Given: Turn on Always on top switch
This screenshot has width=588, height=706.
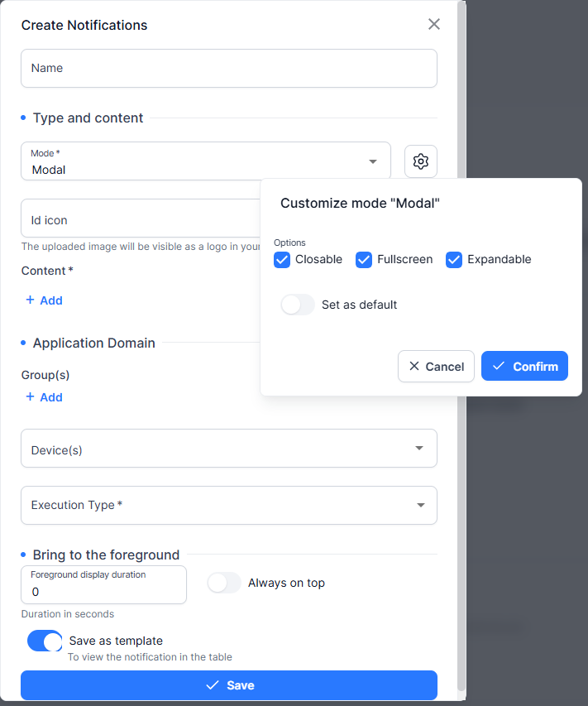Looking at the screenshot, I should (x=224, y=583).
